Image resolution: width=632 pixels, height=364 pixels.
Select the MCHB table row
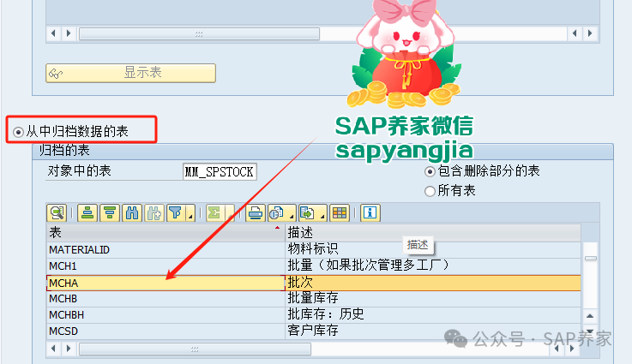click(166, 299)
